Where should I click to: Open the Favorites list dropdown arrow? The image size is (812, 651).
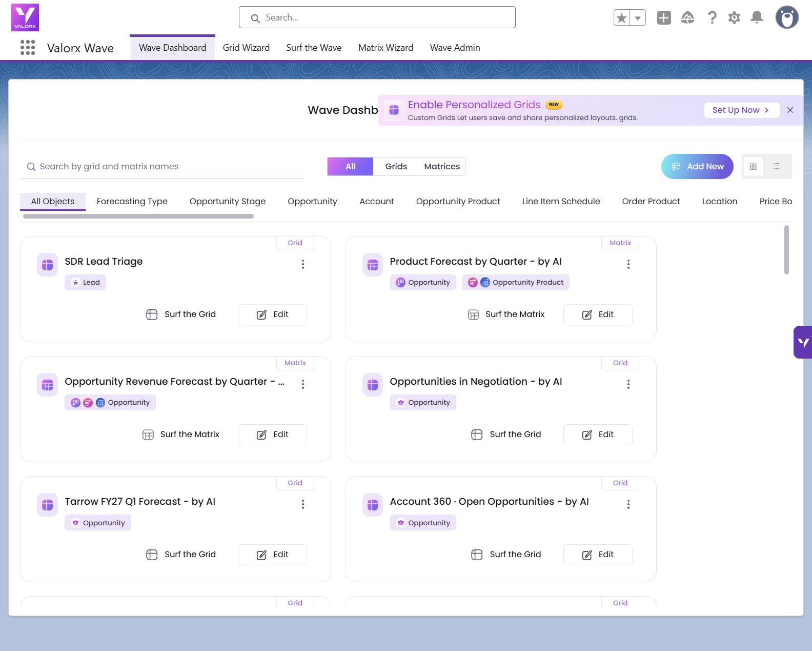[638, 18]
